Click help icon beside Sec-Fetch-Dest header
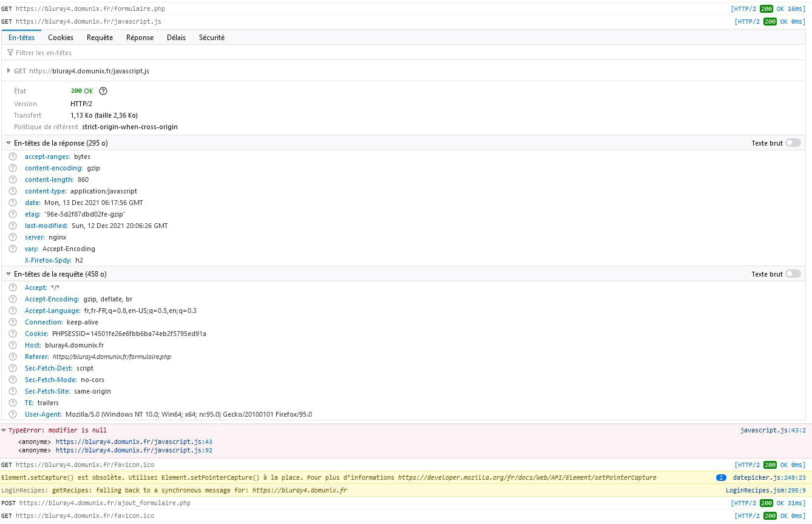 click(13, 368)
